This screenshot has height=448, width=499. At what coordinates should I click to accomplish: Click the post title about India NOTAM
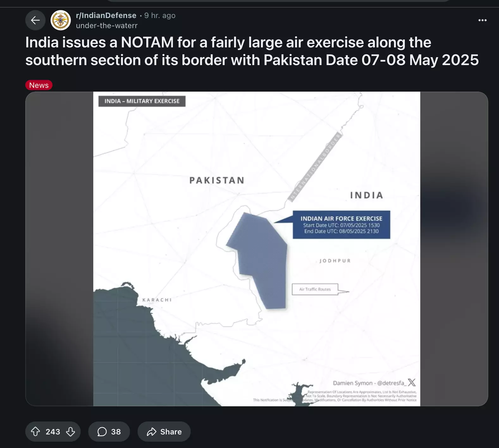[252, 51]
